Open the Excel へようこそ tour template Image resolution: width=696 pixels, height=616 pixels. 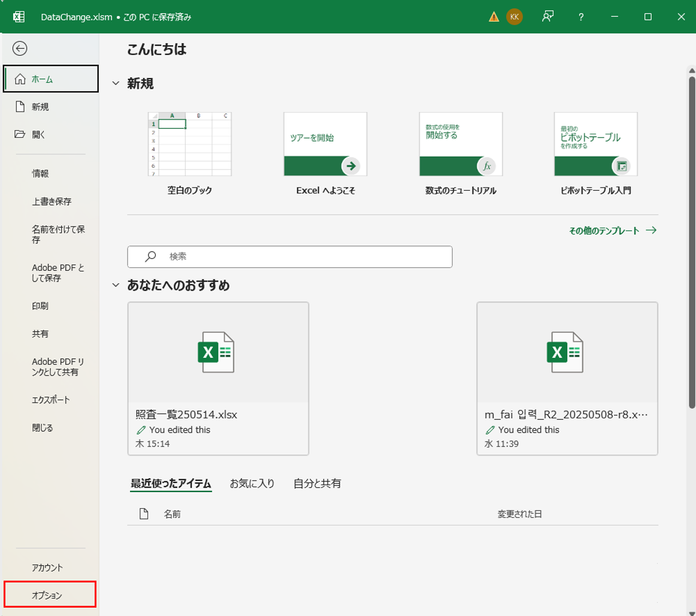click(325, 153)
